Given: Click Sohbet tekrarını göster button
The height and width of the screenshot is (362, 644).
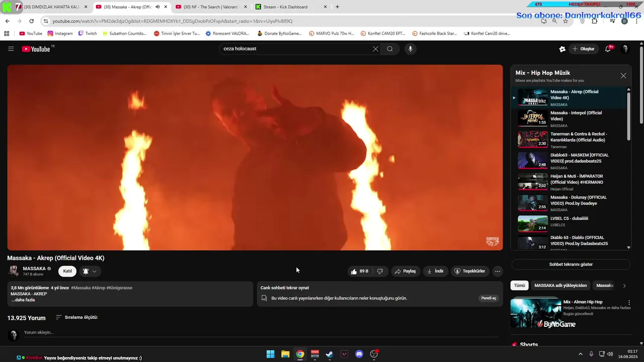Looking at the screenshot, I should [x=571, y=264].
